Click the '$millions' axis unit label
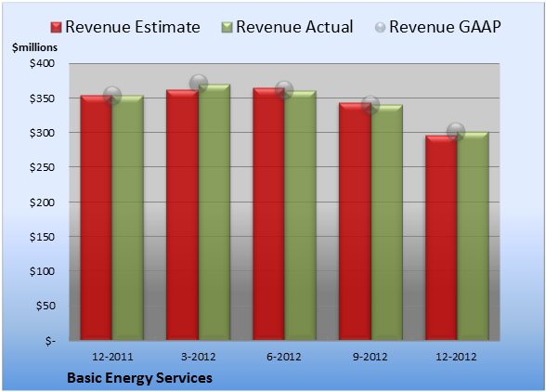The width and height of the screenshot is (546, 392). click(35, 47)
